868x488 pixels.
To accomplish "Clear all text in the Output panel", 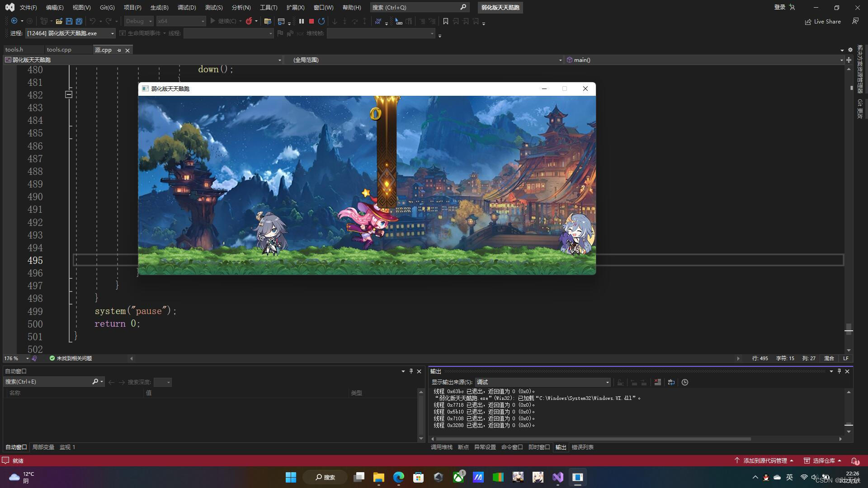I will [658, 382].
